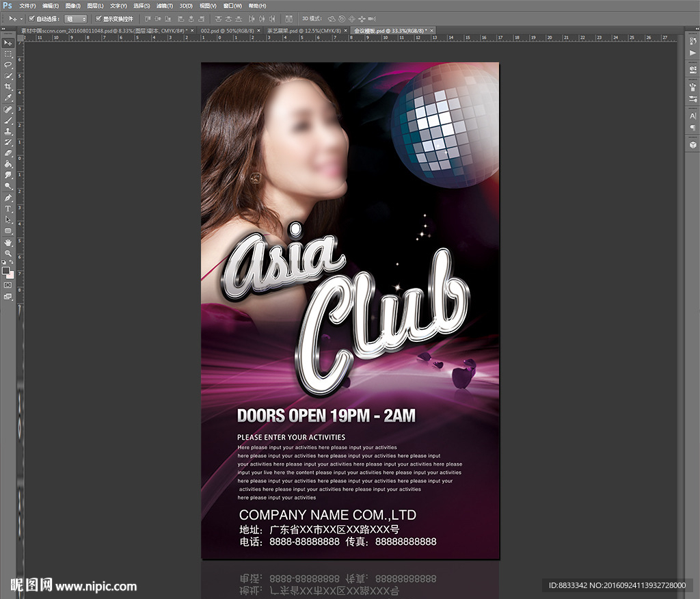Select the Lasso tool

point(8,65)
